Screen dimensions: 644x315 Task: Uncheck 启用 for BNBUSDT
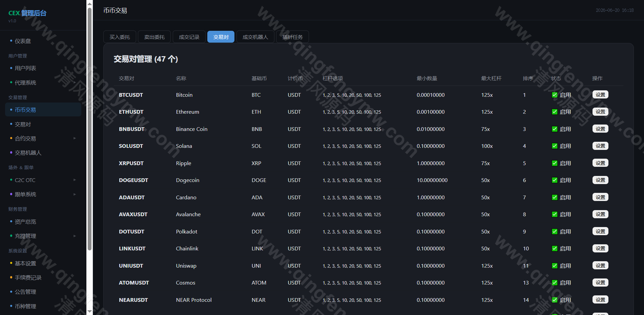coord(555,129)
